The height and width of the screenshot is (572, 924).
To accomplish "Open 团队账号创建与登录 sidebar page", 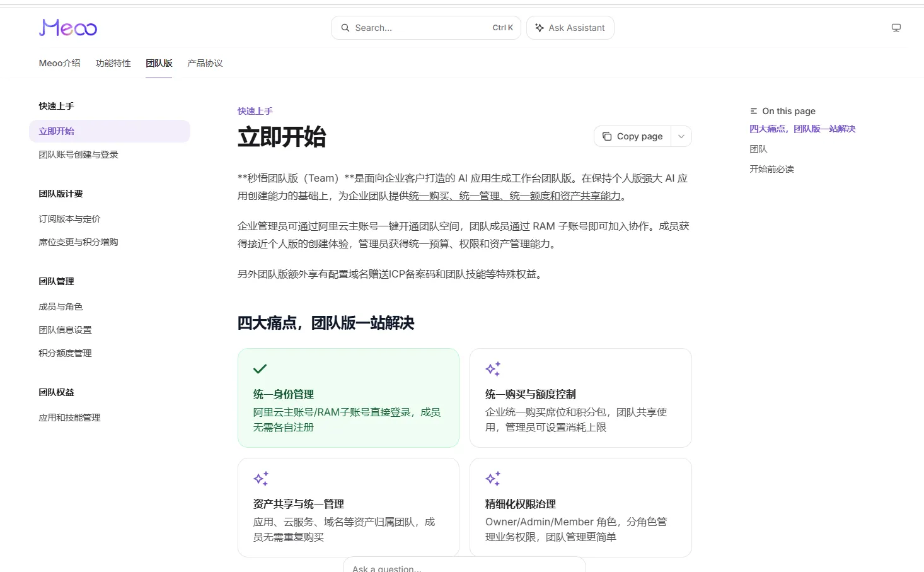I will (79, 155).
